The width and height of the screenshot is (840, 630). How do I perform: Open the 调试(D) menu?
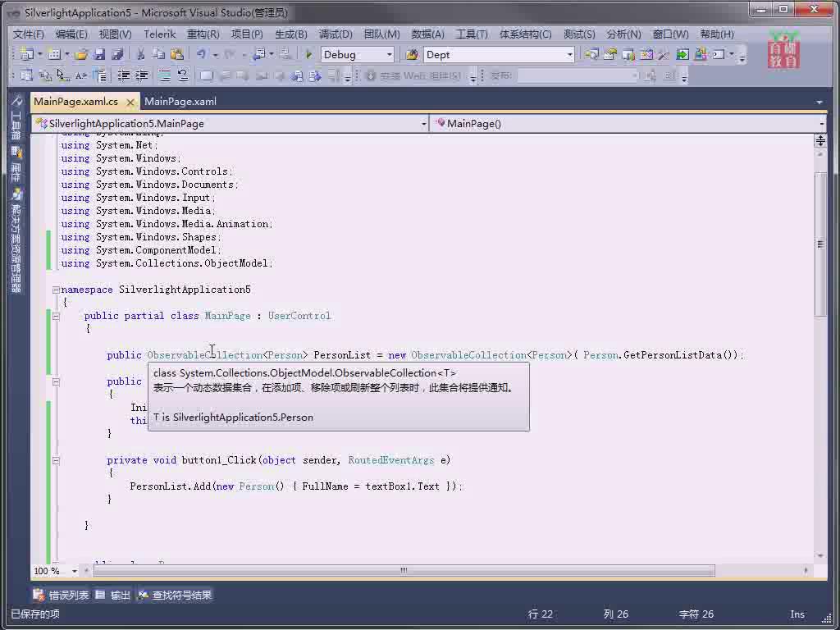pyautogui.click(x=336, y=34)
